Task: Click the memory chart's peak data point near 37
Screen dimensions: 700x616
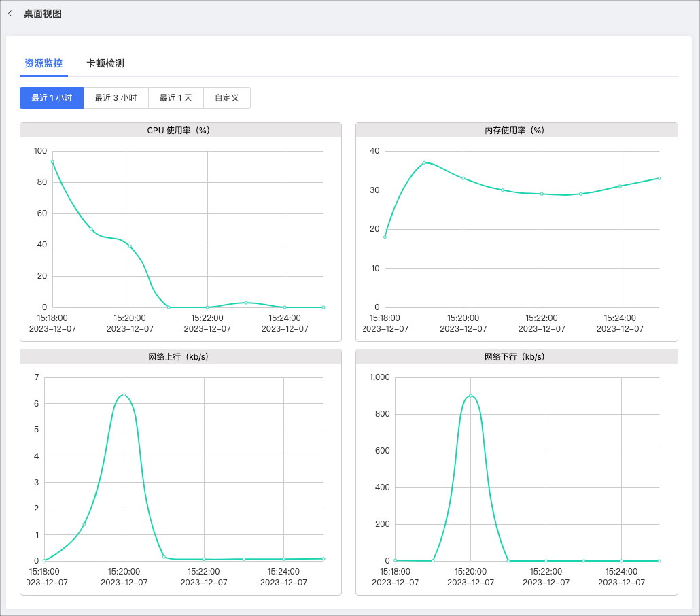Action: click(x=424, y=162)
